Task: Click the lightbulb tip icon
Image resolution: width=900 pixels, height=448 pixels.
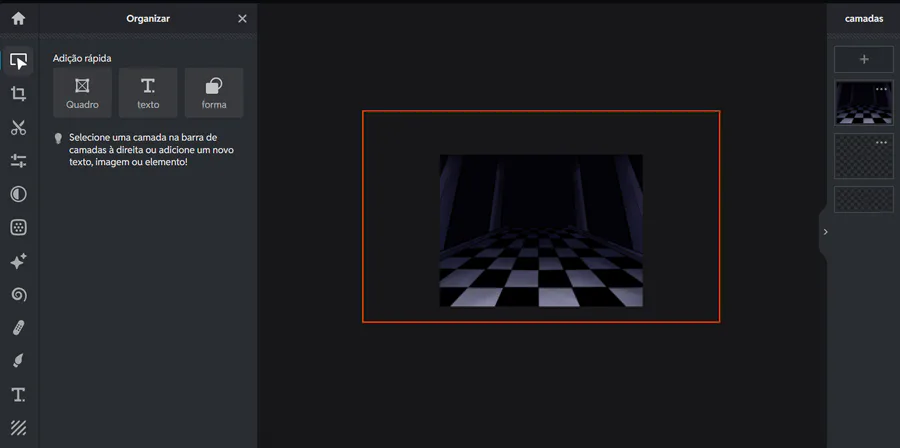Action: coord(57,138)
